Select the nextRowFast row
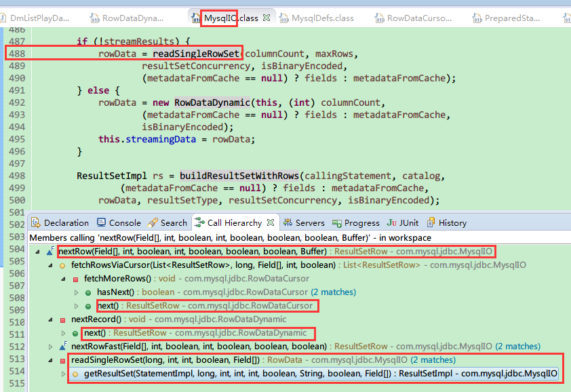The width and height of the screenshot is (571, 392). [x=306, y=347]
